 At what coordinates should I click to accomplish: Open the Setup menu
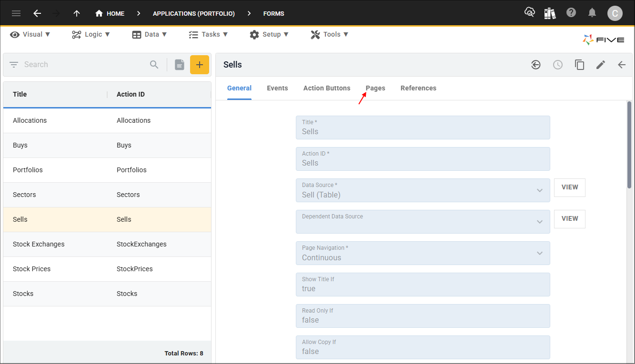pyautogui.click(x=269, y=34)
